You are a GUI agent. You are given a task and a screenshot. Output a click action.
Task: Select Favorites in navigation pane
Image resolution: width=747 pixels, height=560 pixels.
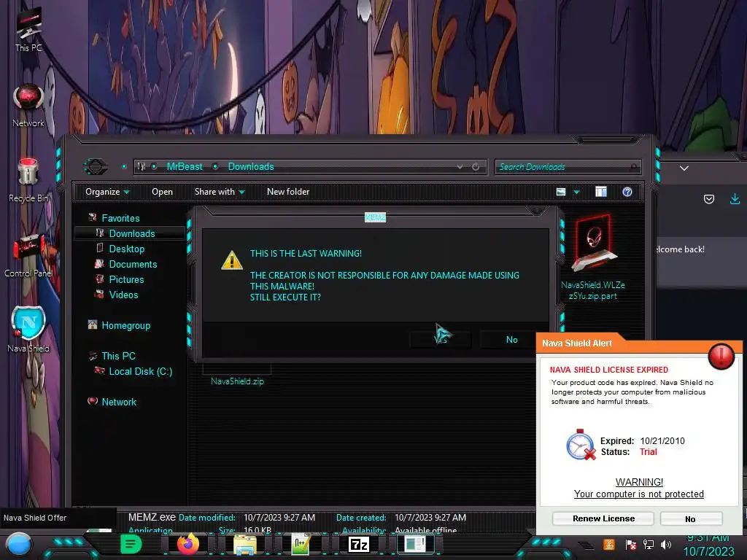pos(120,218)
